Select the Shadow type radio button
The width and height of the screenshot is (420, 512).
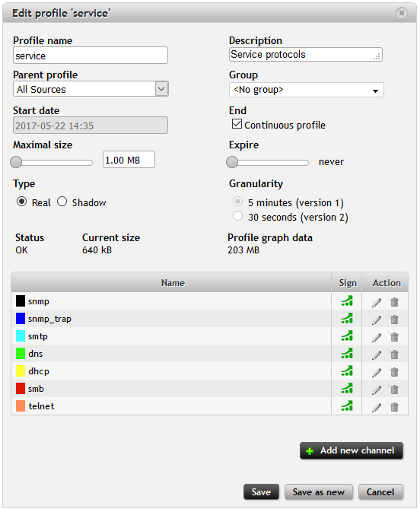(62, 202)
